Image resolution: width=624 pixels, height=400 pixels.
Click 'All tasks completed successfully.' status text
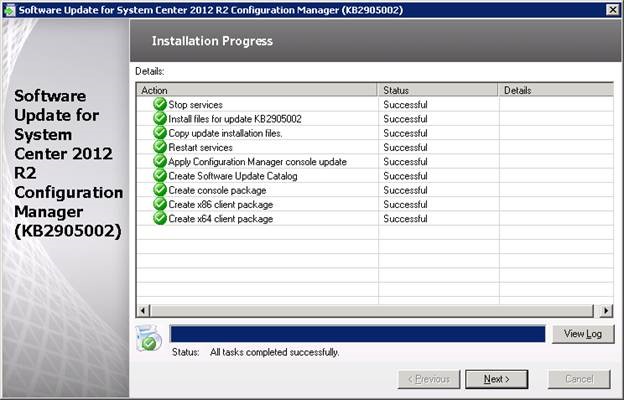point(275,353)
